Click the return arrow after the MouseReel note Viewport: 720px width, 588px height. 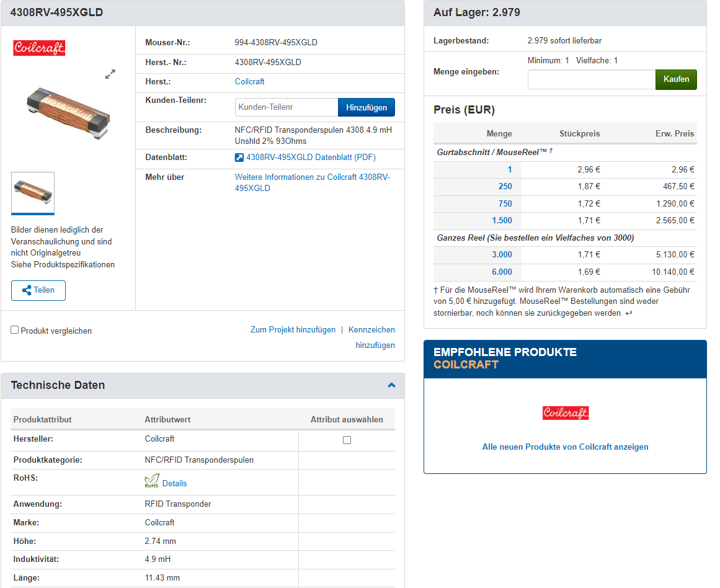click(629, 313)
